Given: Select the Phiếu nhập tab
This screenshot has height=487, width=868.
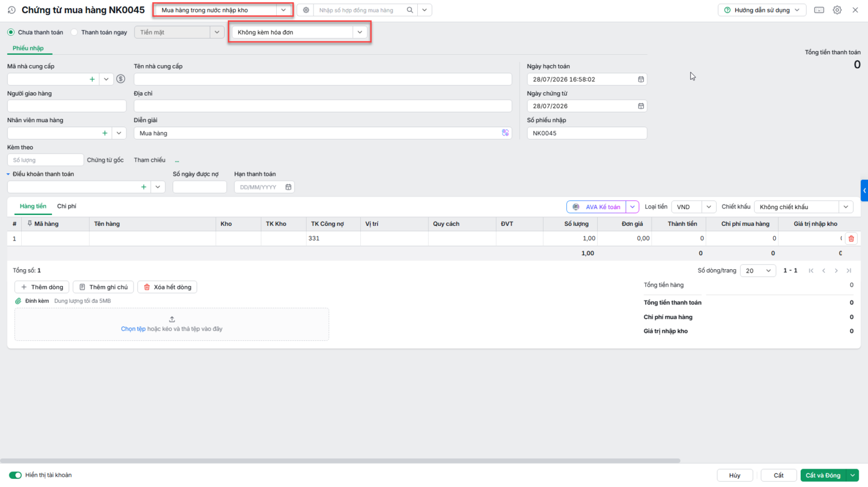Looking at the screenshot, I should click(x=28, y=48).
